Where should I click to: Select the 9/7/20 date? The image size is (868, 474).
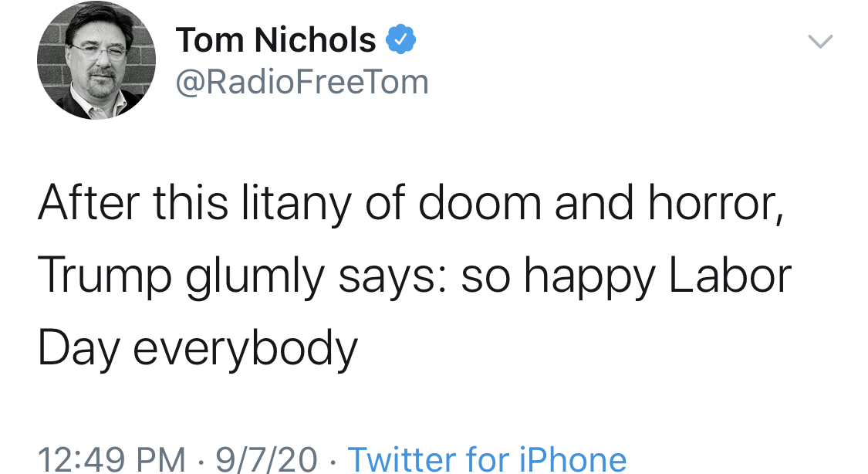pos(266,459)
